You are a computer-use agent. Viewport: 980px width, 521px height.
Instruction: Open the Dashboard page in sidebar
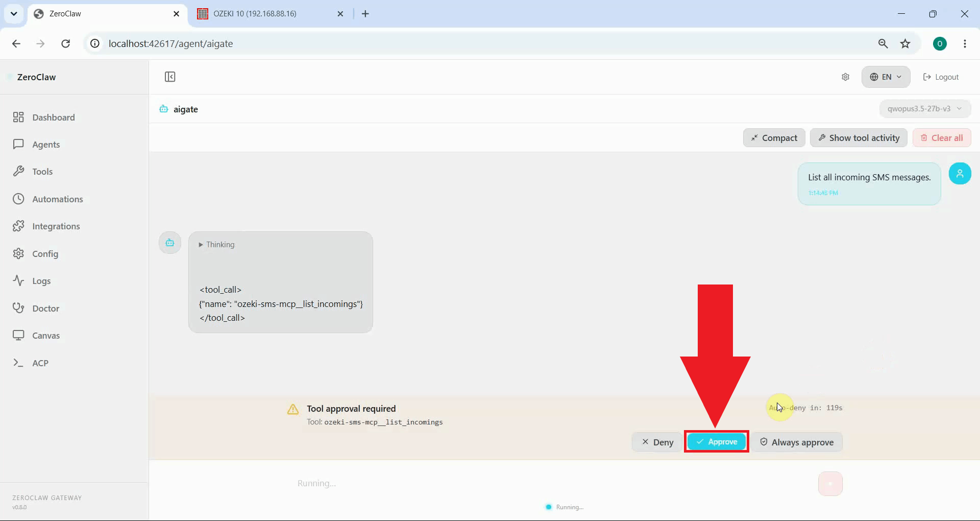click(44, 117)
